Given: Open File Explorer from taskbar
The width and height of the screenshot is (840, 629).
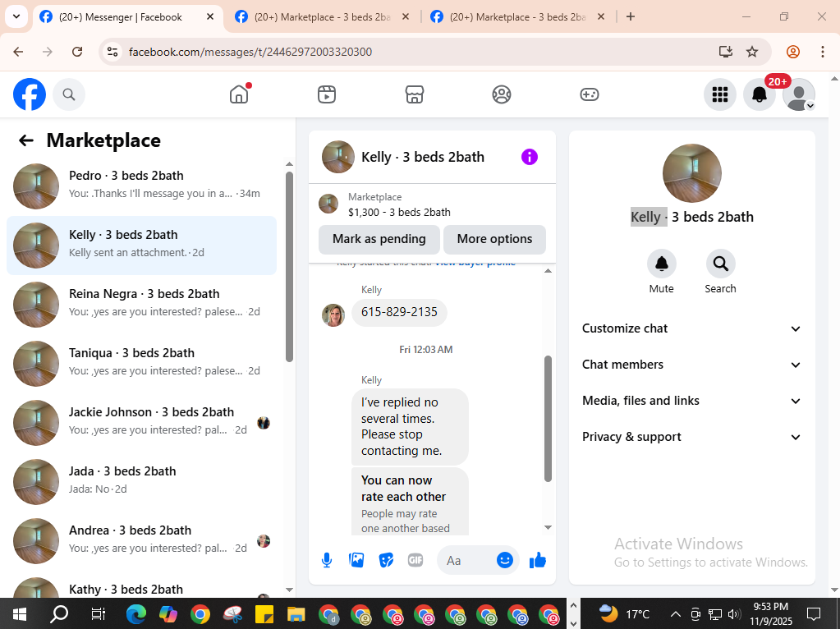Looking at the screenshot, I should [296, 614].
